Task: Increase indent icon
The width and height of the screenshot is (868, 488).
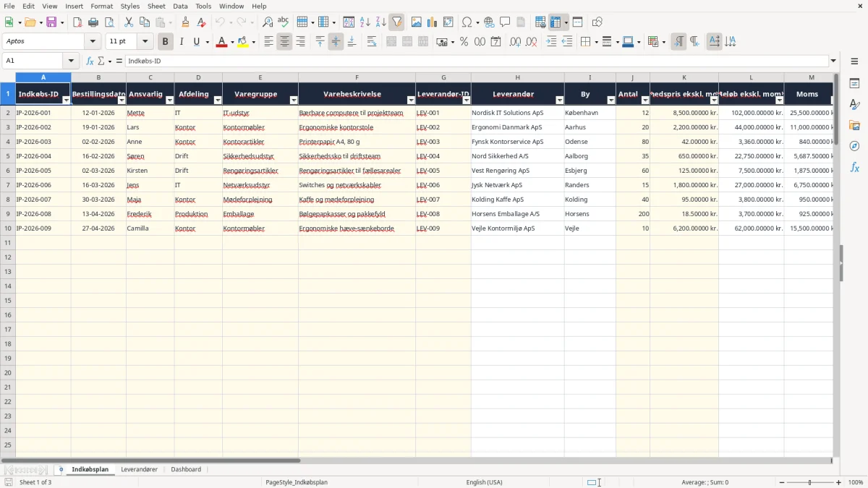Action: point(551,42)
